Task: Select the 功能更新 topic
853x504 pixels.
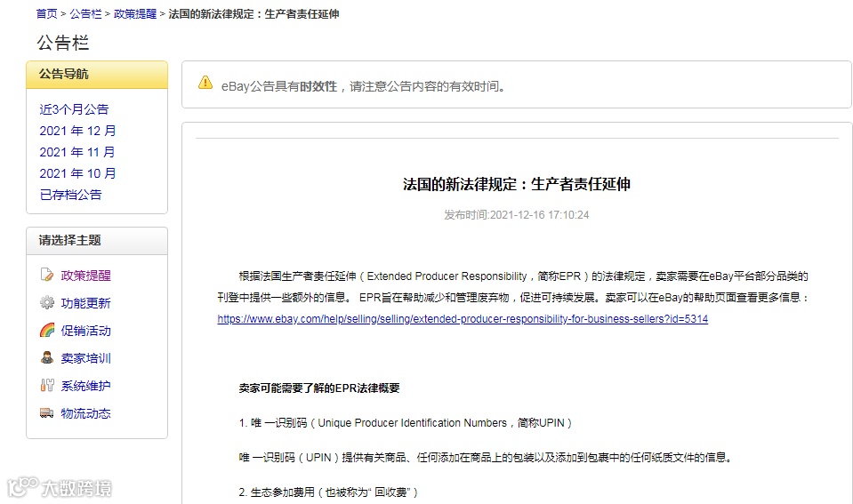Action: click(86, 303)
